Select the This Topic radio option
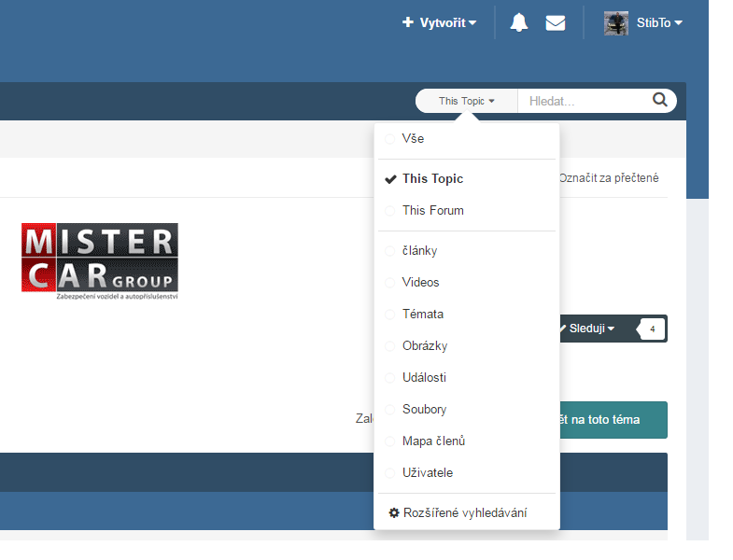 (467, 179)
